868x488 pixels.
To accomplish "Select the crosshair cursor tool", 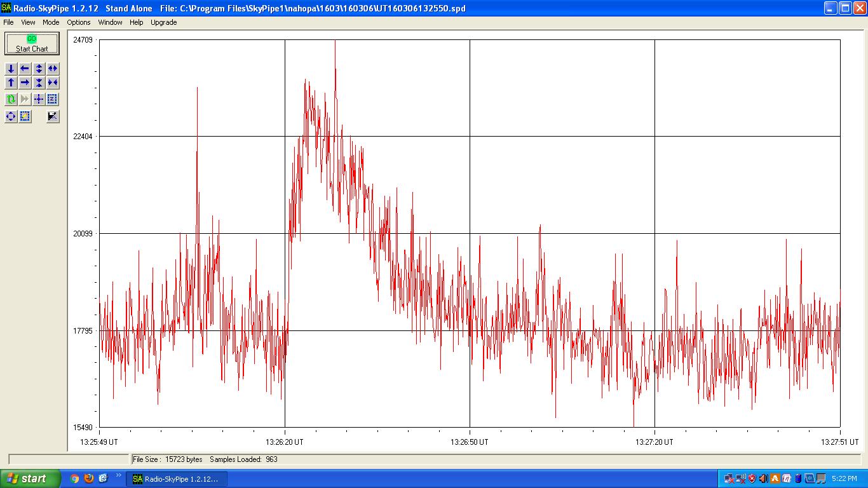I will (39, 99).
